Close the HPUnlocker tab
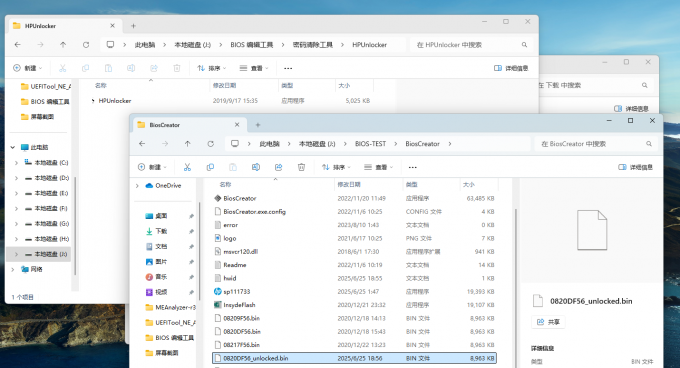Viewport: 680px width, 368px height. [112, 26]
